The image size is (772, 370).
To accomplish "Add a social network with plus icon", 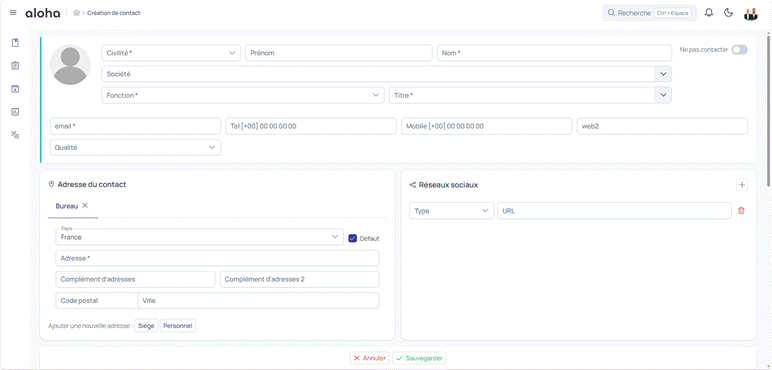I will click(742, 185).
